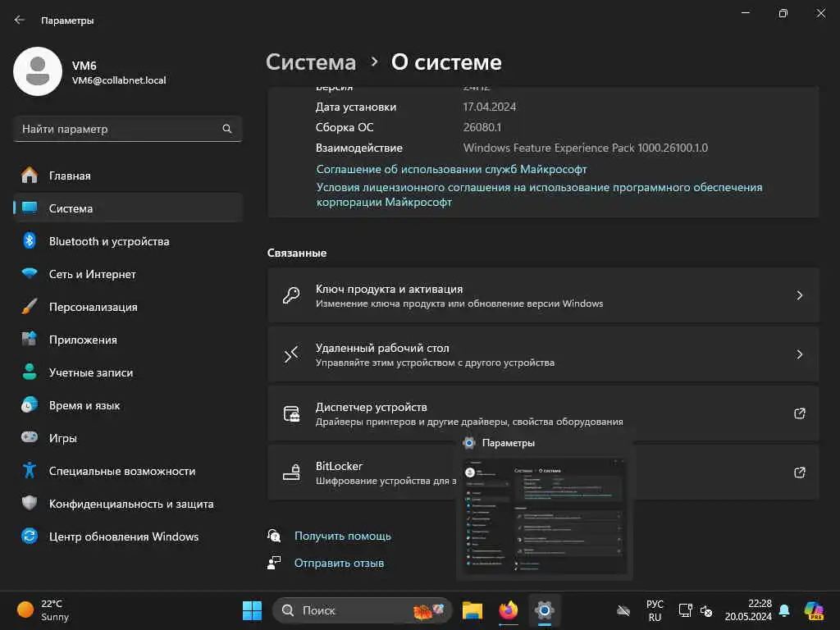Open the clock showing 22:28 20.05.2024
Screen dimensions: 840x630
[748, 610]
